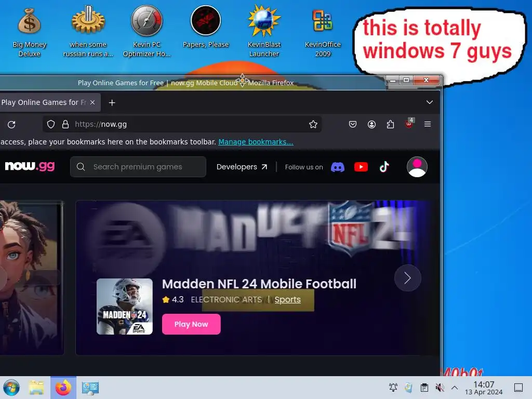Switch to Firefox in the taskbar

click(x=63, y=388)
